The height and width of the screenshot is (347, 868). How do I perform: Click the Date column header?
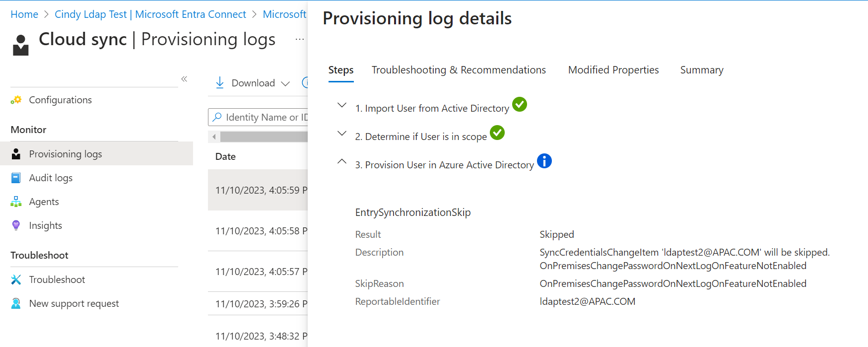point(225,156)
